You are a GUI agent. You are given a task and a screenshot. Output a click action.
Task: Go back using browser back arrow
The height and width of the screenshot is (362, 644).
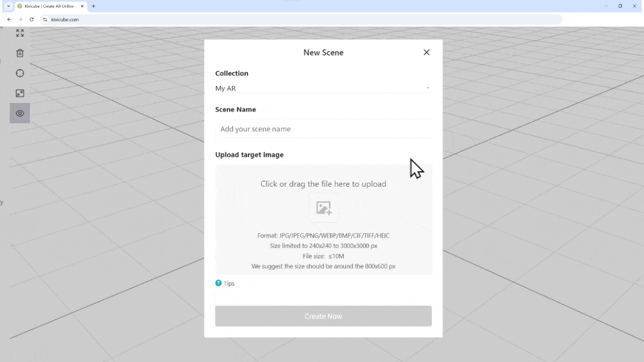pos(9,19)
